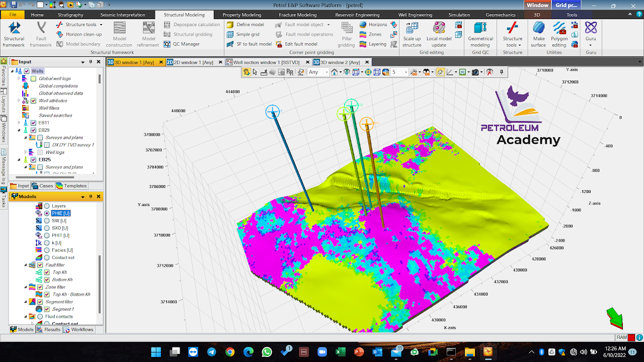Toggle the EB29 well checkbox
Image resolution: width=644 pixels, height=362 pixels.
pos(34,130)
